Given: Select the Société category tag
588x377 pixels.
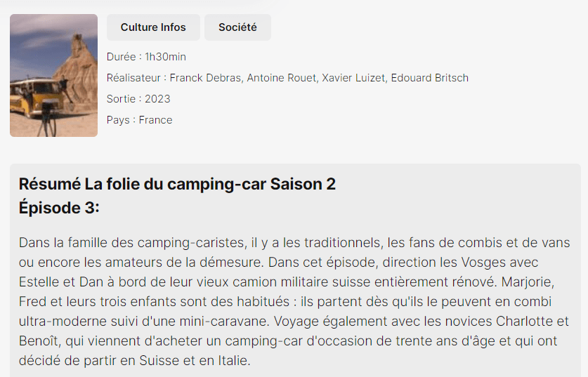Looking at the screenshot, I should click(237, 27).
